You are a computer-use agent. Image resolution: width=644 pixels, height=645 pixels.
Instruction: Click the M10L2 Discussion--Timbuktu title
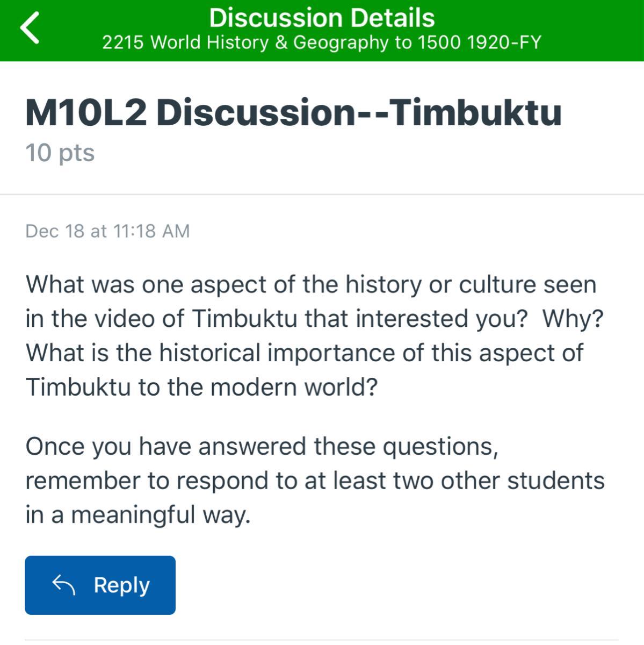click(x=293, y=112)
